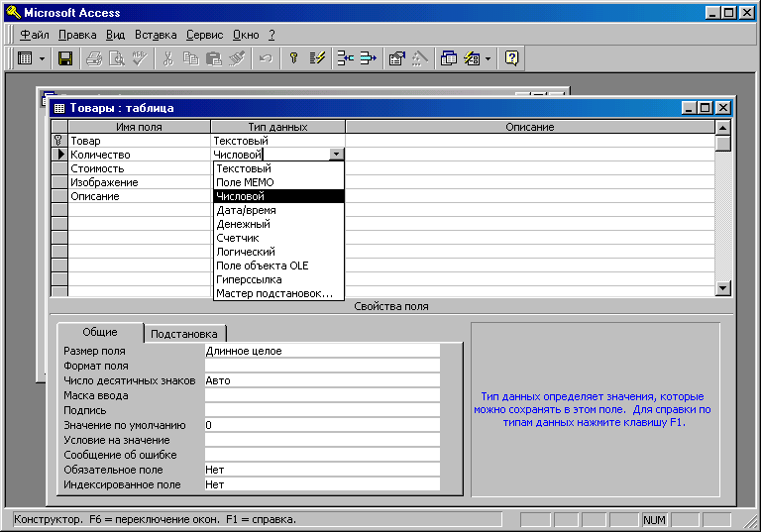Click the Текстовый data type of Товар
Image resolution: width=761 pixels, height=532 pixels.
[x=277, y=141]
